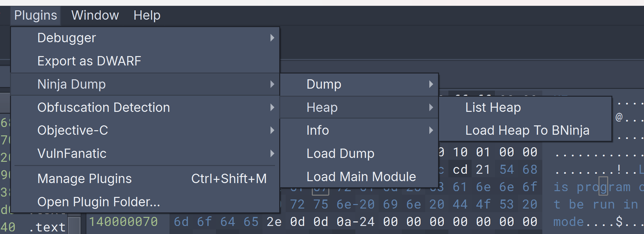Expand the Debugger submenu arrow
The height and width of the screenshot is (234, 644).
click(x=272, y=38)
